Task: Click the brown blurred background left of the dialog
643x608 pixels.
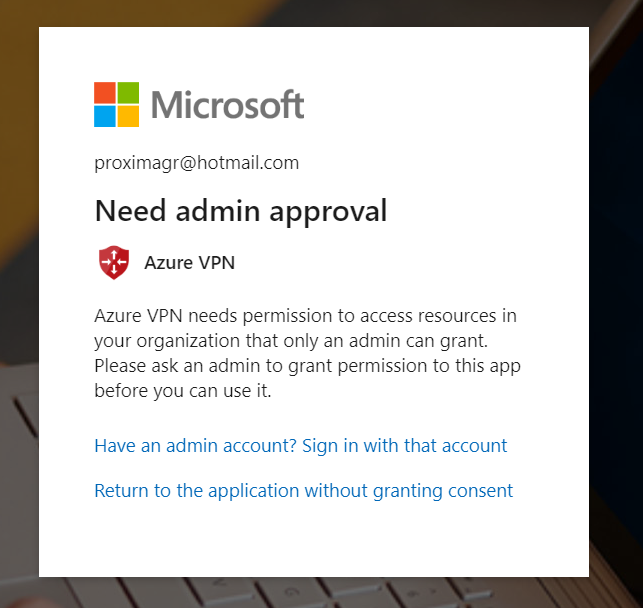Action: pyautogui.click(x=18, y=250)
